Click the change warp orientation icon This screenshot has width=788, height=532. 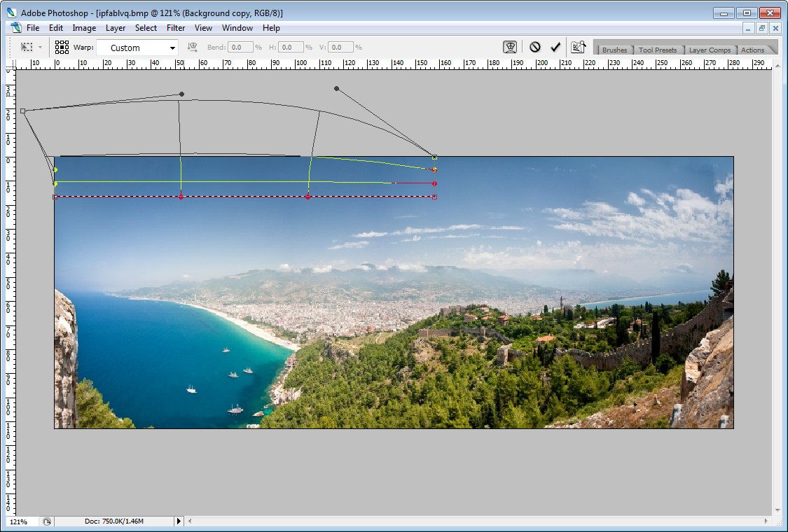[193, 47]
